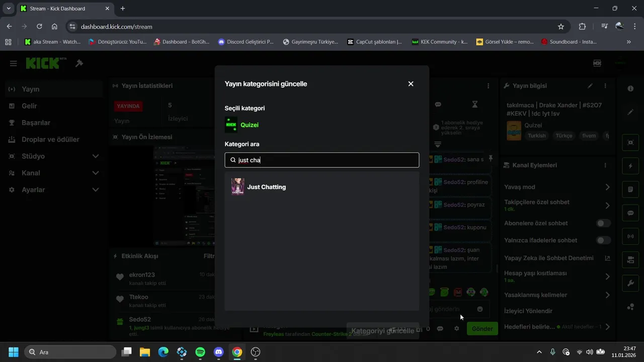Open chat panel three-dot menu
Image resolution: width=644 pixels, height=362 pixels.
click(488, 86)
